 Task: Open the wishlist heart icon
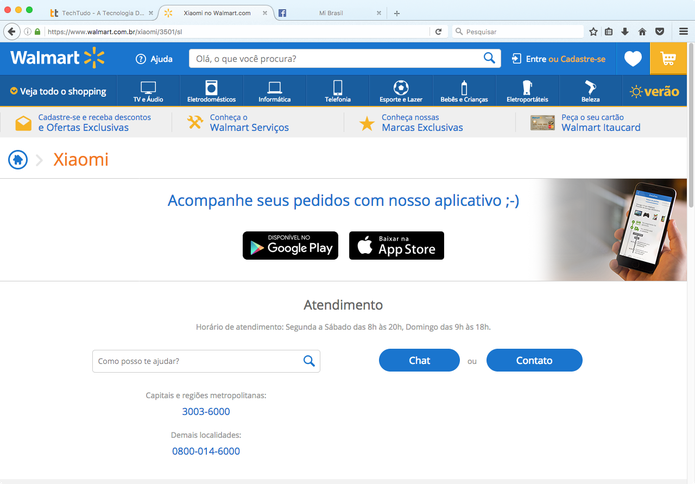(x=633, y=59)
